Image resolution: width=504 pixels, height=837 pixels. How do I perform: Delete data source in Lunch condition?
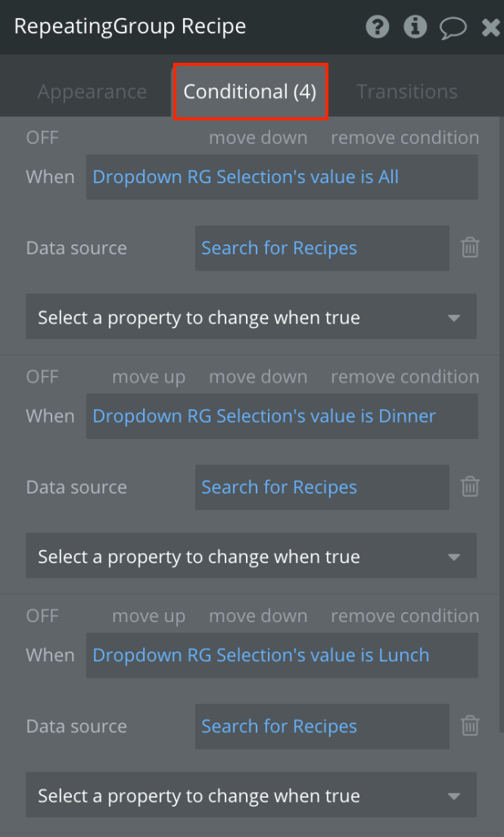pyautogui.click(x=471, y=726)
